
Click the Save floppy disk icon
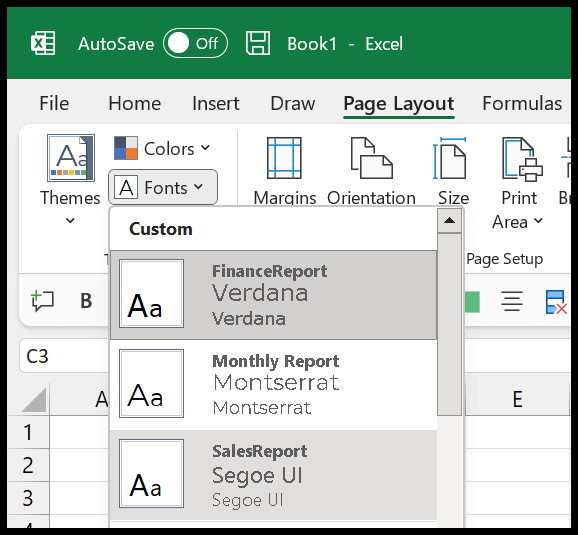[258, 43]
